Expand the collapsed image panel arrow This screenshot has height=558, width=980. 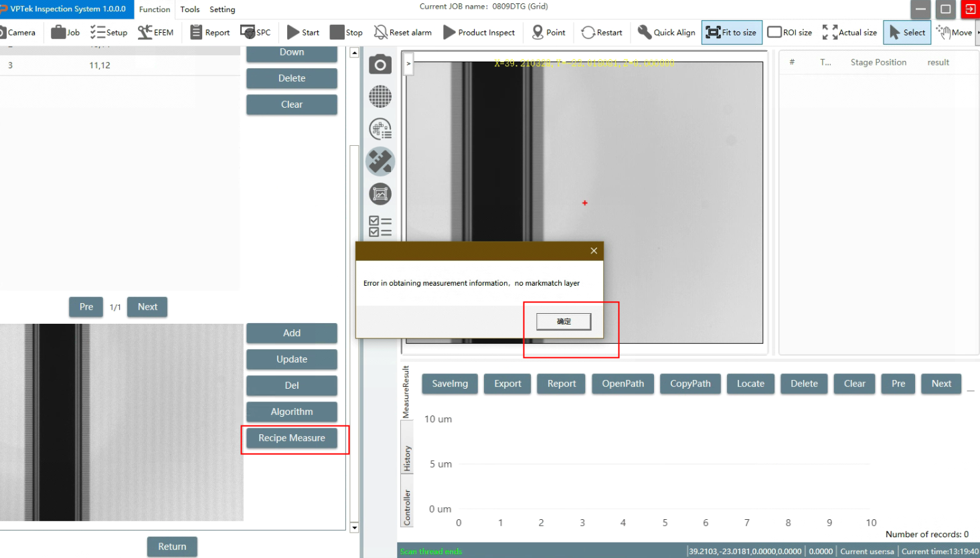(x=408, y=64)
